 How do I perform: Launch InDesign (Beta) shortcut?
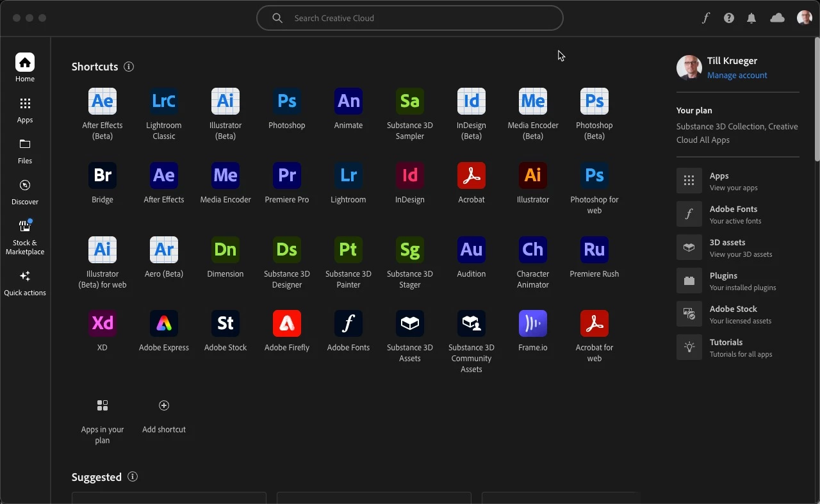click(x=471, y=101)
